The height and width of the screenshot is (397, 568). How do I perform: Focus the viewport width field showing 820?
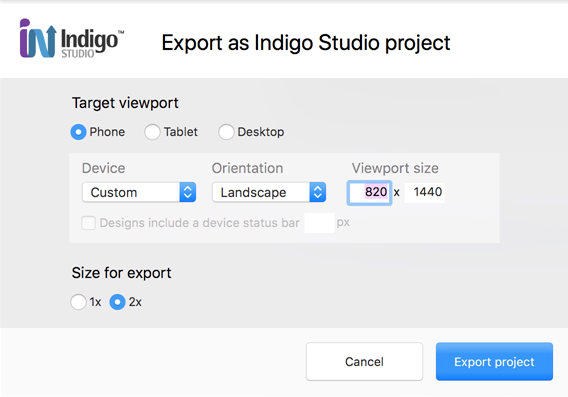pyautogui.click(x=369, y=192)
